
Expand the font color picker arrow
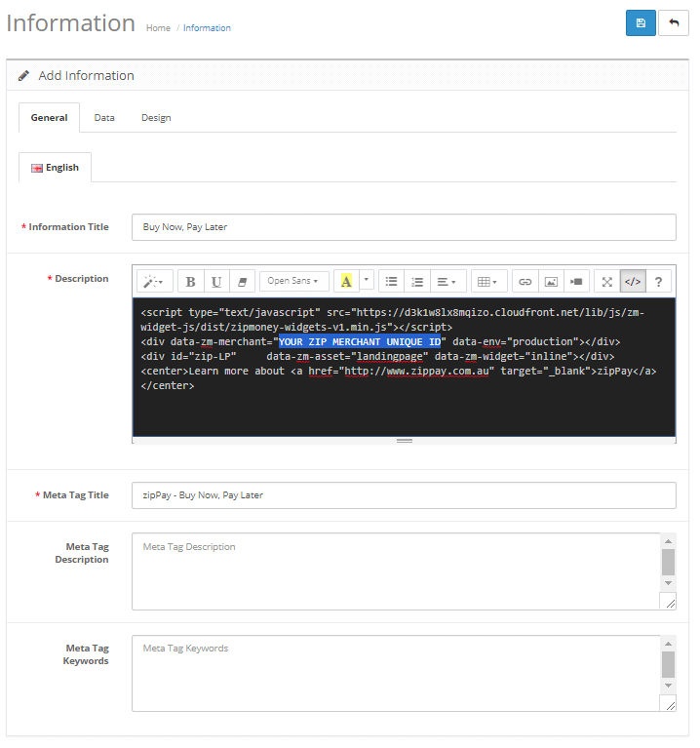(367, 280)
